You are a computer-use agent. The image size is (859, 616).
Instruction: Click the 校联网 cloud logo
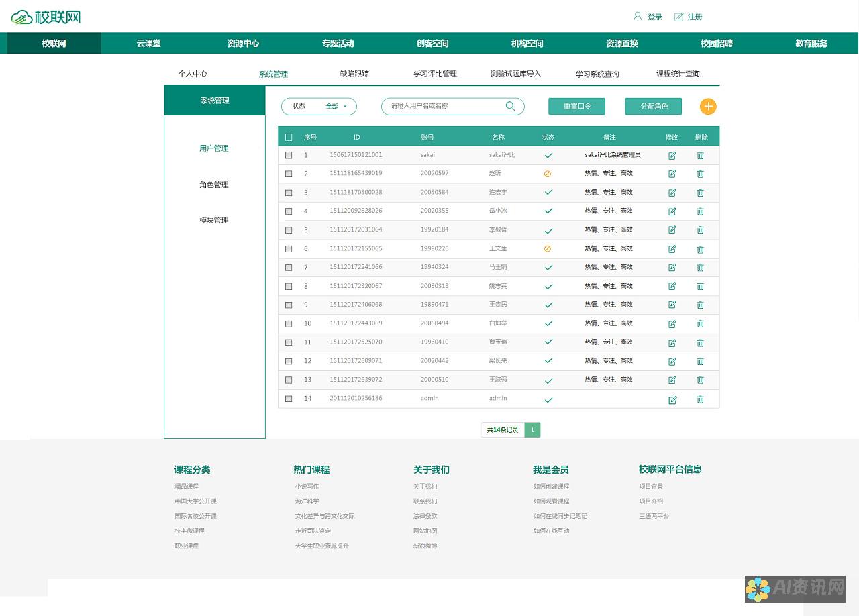(x=46, y=17)
